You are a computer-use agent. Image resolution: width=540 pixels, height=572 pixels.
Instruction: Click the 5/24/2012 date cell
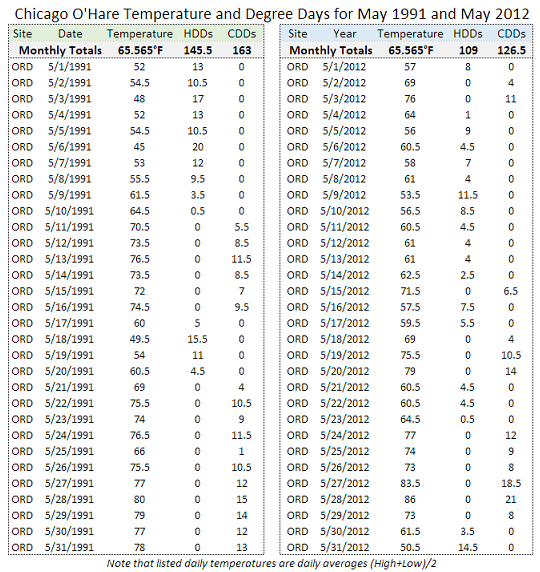(x=344, y=435)
